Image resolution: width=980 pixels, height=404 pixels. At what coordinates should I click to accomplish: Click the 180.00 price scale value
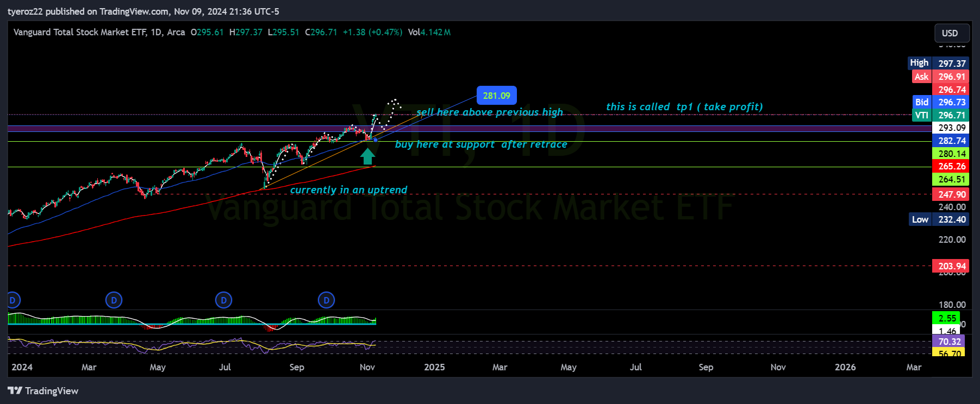click(952, 305)
